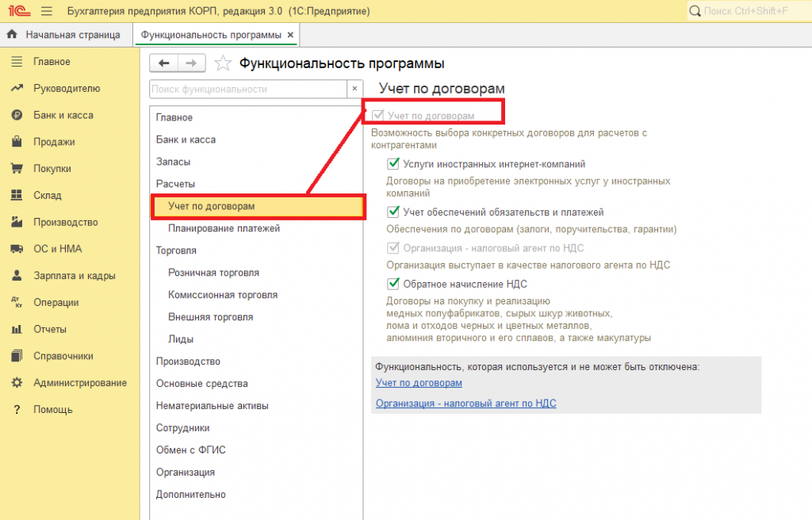Close the Функциональность программы tab

290,35
